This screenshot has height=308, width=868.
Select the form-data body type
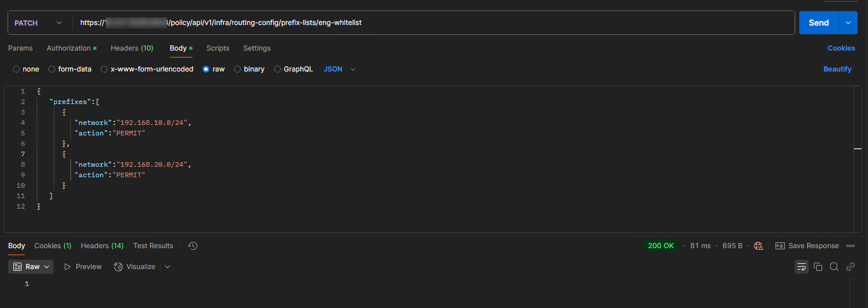[52, 69]
